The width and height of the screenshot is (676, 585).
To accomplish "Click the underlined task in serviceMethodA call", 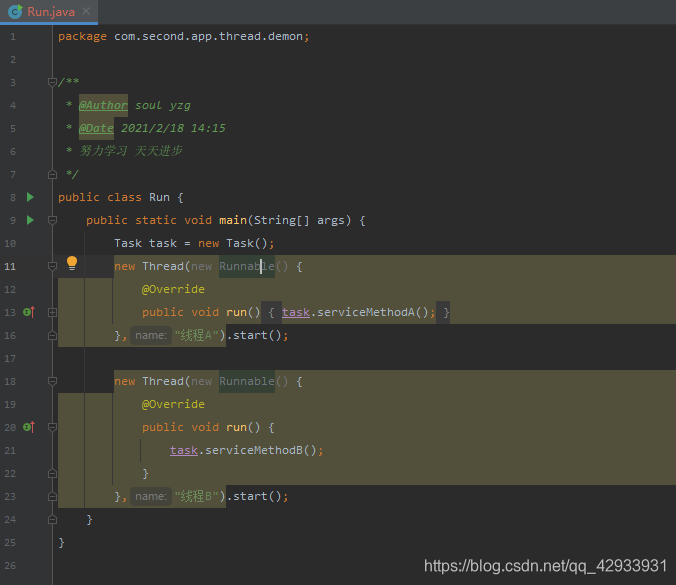I will coord(296,312).
